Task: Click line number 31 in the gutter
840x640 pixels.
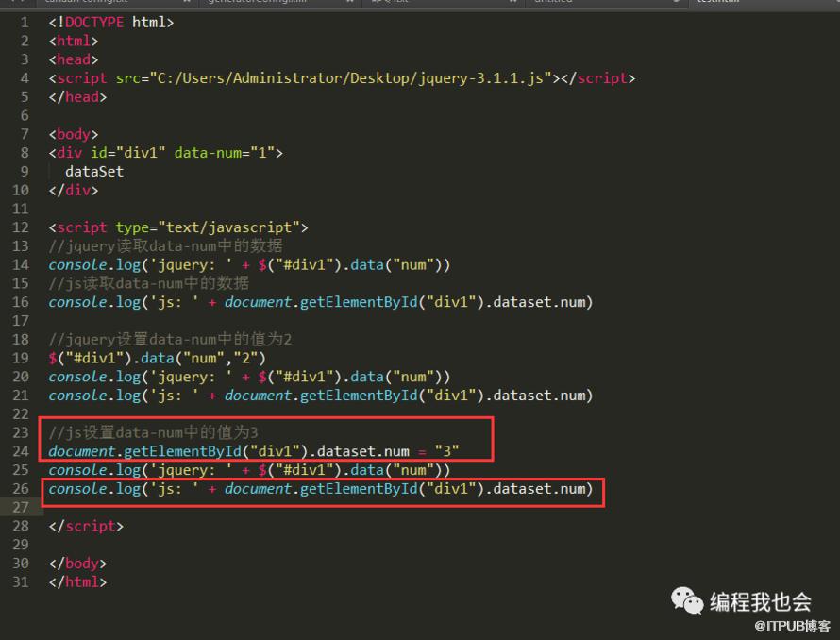Action: [21, 581]
